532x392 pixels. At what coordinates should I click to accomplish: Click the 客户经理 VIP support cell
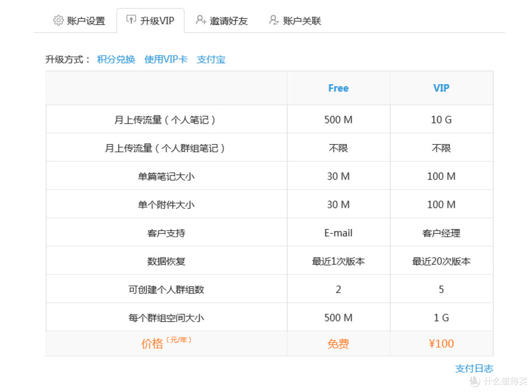pos(441,233)
